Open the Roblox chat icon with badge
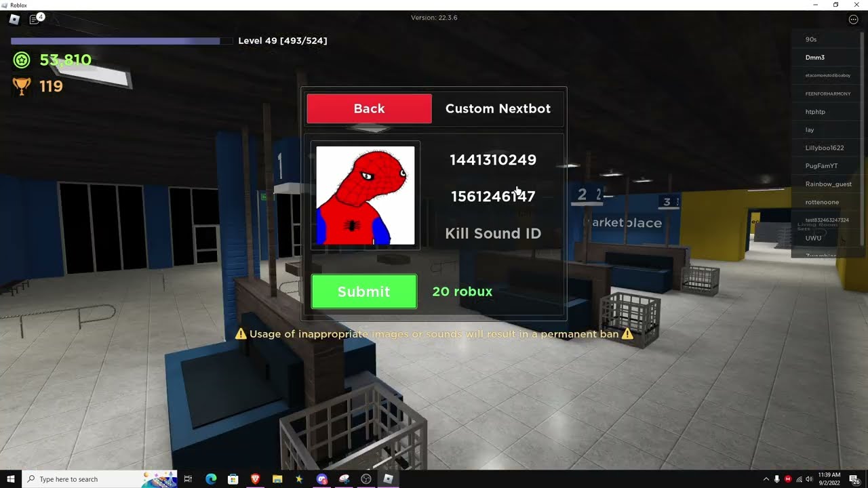Viewport: 868px width, 488px height. tap(35, 19)
